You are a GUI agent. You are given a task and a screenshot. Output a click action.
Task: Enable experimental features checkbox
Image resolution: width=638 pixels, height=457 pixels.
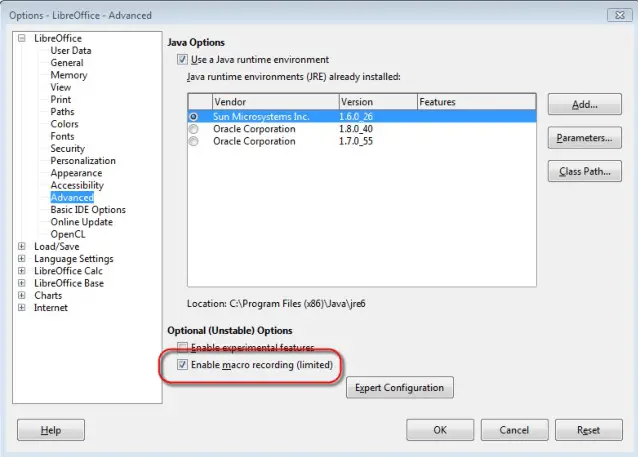tap(182, 347)
